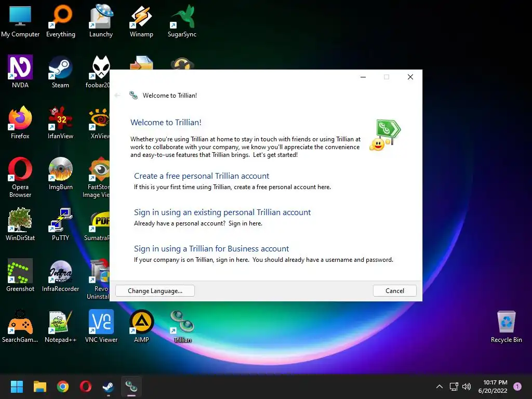
Task: Select the InfraRecorder desktop shortcut
Action: tap(60, 275)
